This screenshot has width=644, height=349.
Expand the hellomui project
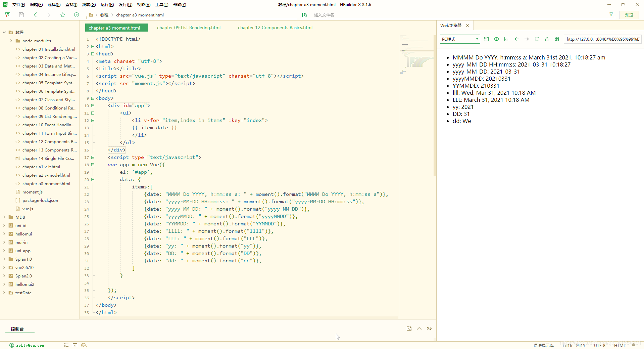[4, 234]
